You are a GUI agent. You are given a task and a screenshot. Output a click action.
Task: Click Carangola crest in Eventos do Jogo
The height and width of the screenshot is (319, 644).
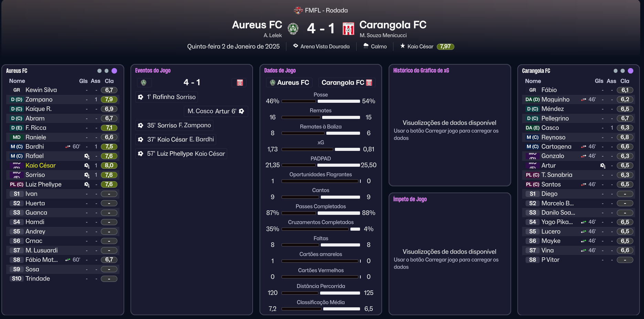click(240, 82)
